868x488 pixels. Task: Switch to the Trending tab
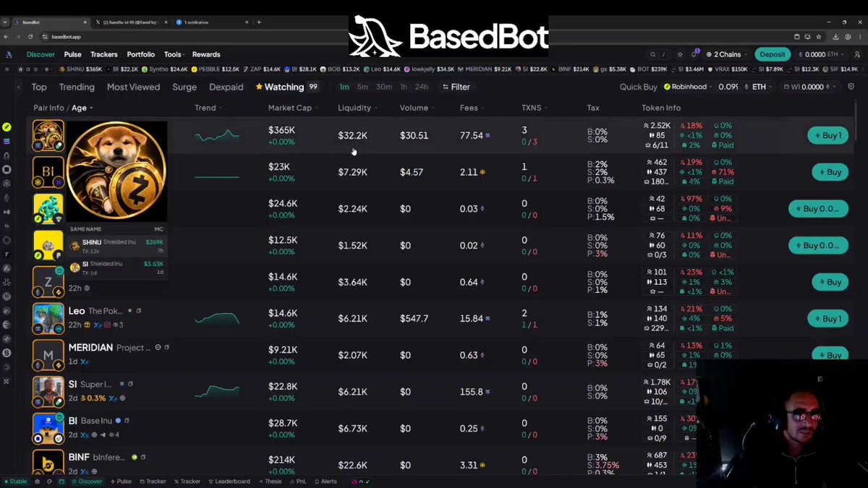click(77, 87)
